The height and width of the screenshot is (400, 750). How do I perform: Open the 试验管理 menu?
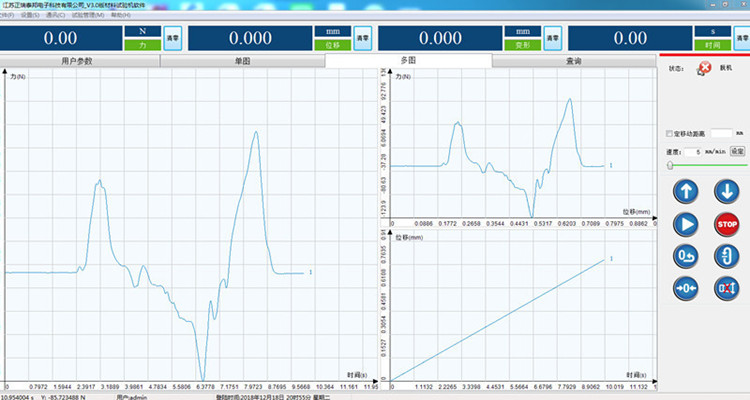point(87,16)
